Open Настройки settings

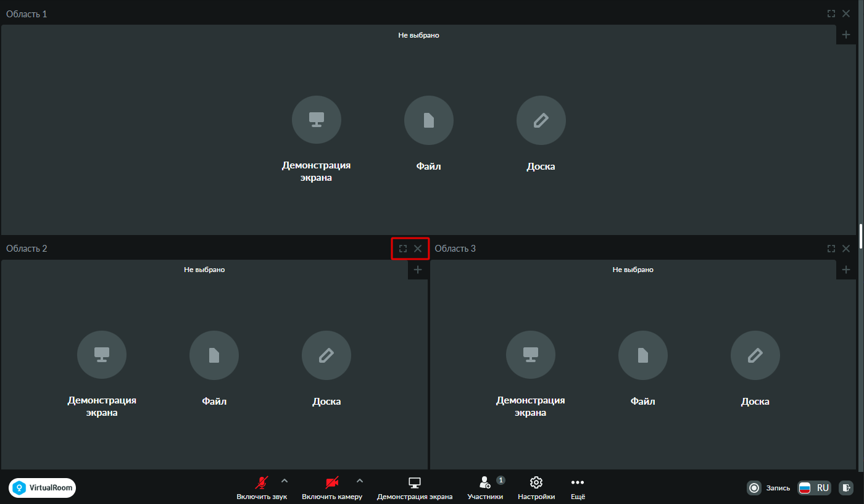pyautogui.click(x=536, y=488)
